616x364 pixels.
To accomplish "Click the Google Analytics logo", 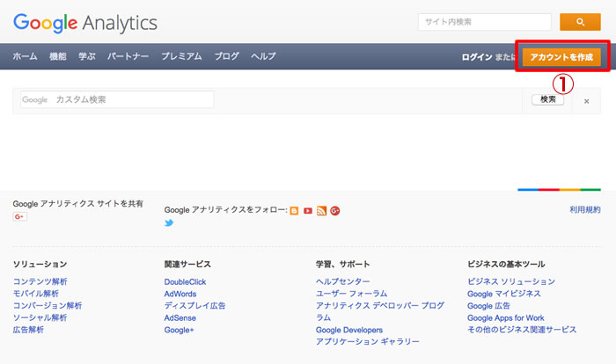I will tap(85, 22).
